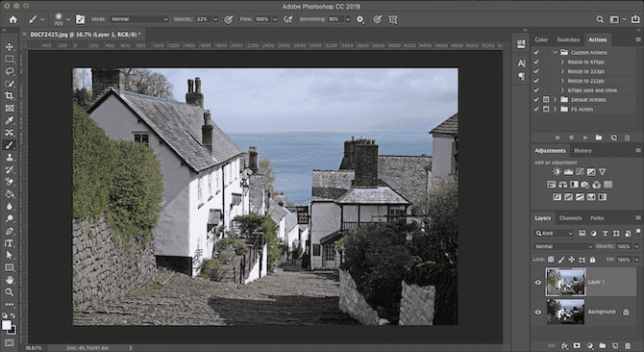Switch to the Channels tab
Image resolution: width=644 pixels, height=352 pixels.
click(x=571, y=218)
